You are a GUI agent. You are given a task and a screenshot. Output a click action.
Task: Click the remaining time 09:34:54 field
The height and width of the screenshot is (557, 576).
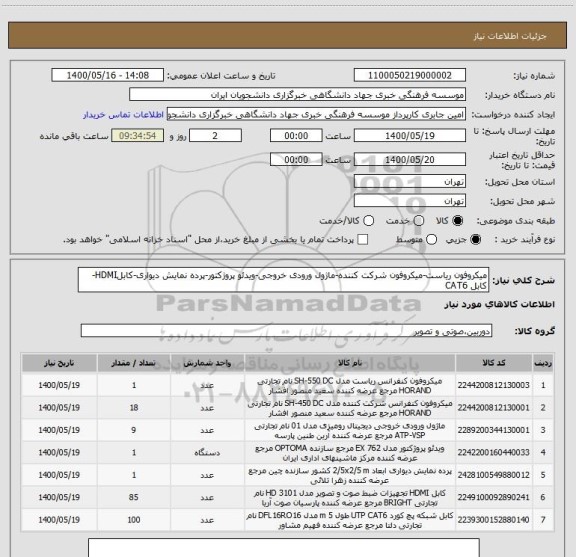tap(137, 136)
